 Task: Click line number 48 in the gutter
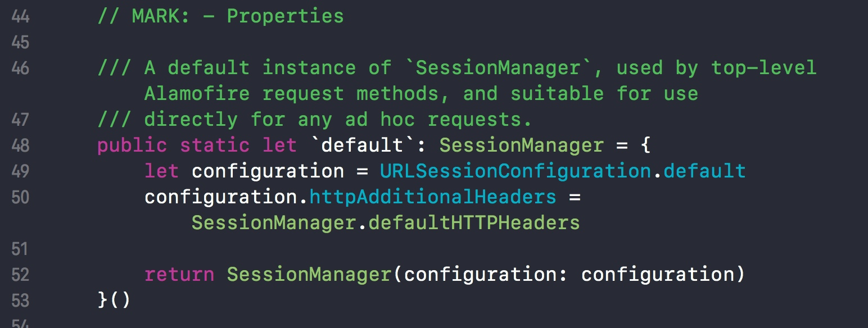coord(20,145)
